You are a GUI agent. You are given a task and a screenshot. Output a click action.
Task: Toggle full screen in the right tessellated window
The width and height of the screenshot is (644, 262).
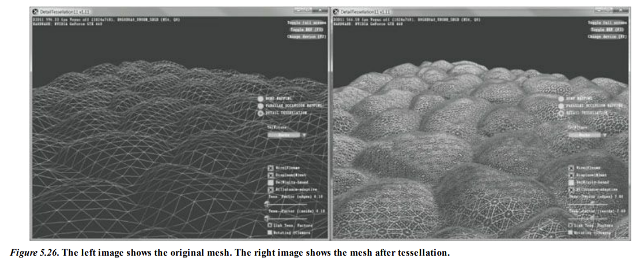click(x=607, y=23)
